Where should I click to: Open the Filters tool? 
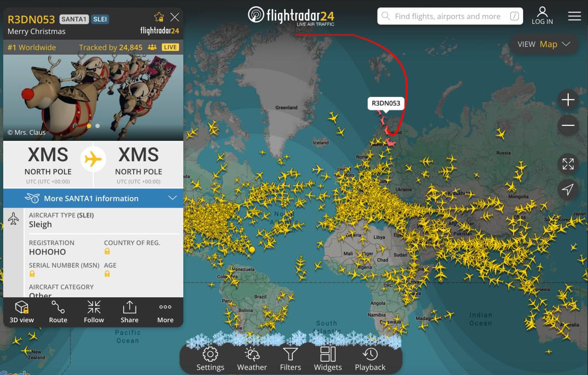coord(290,359)
